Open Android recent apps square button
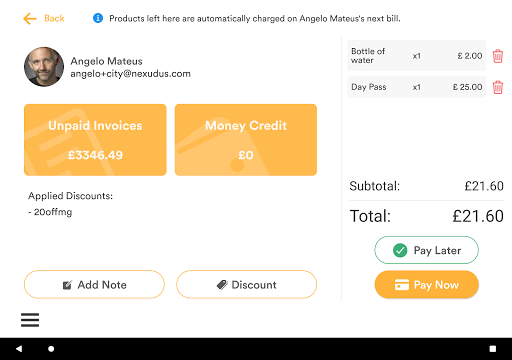Image resolution: width=512 pixels, height=360 pixels. click(493, 349)
